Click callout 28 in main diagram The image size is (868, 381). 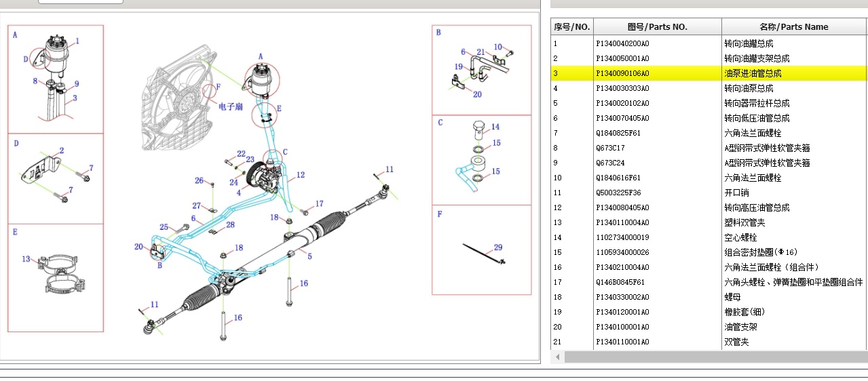coord(230,224)
